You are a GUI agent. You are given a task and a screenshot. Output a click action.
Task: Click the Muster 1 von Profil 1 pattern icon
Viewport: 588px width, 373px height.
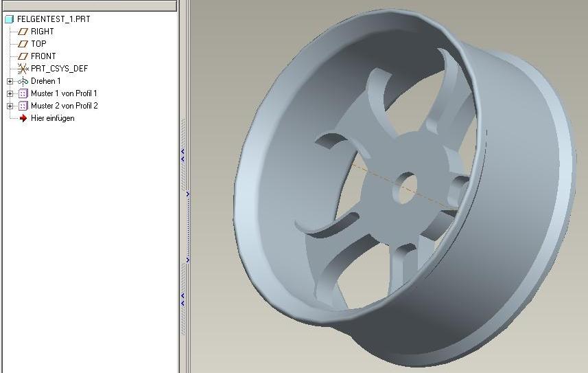click(23, 93)
